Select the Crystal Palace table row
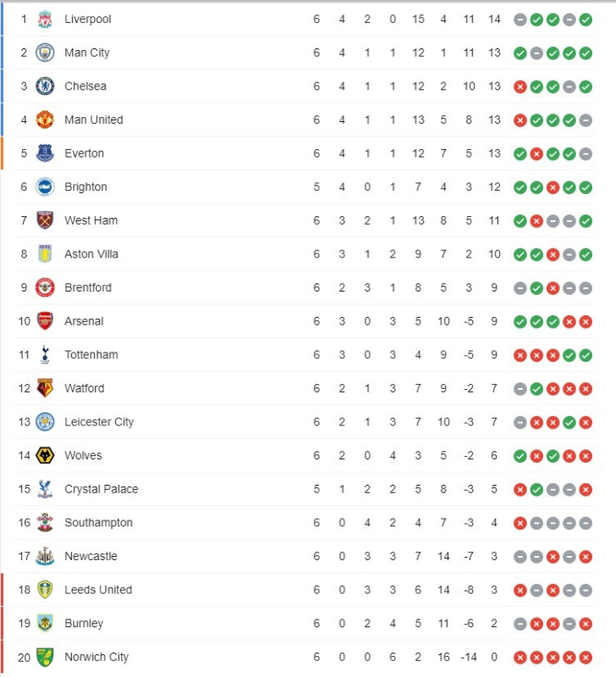This screenshot has height=678, width=616. click(x=303, y=489)
